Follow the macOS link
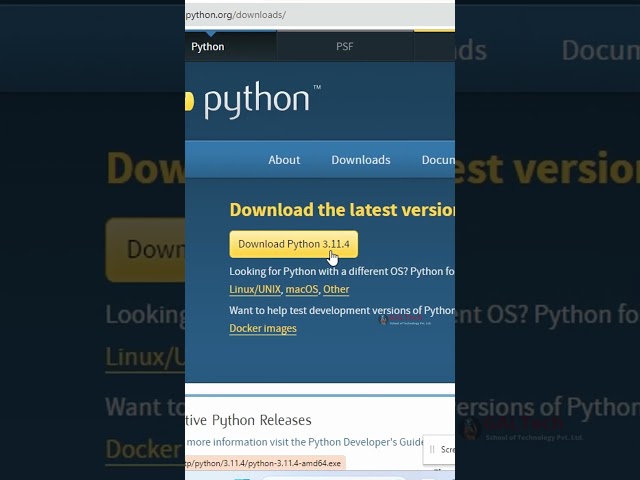This screenshot has width=640, height=480. [302, 289]
